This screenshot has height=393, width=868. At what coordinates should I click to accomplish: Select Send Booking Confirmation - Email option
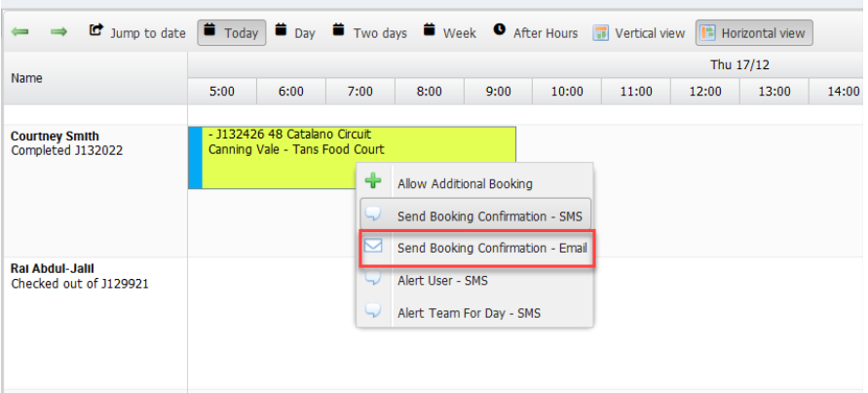click(492, 248)
